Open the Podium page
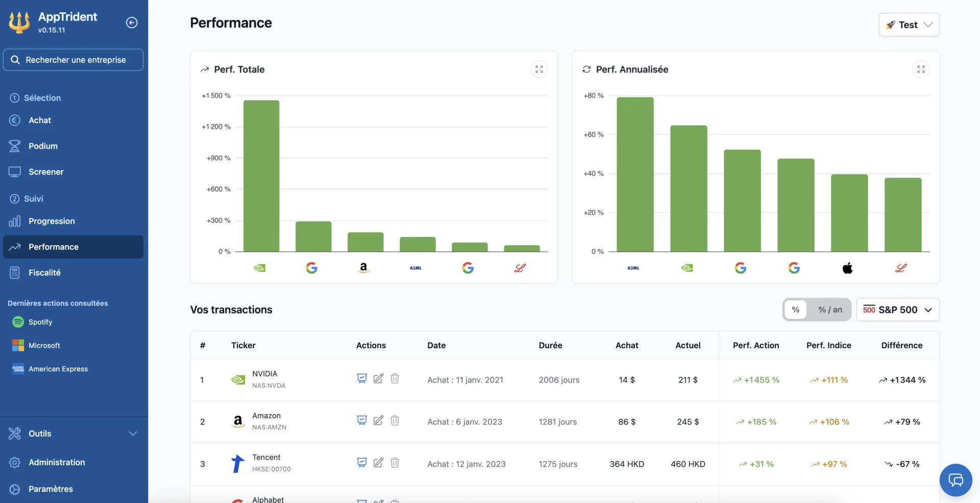 pos(73,146)
